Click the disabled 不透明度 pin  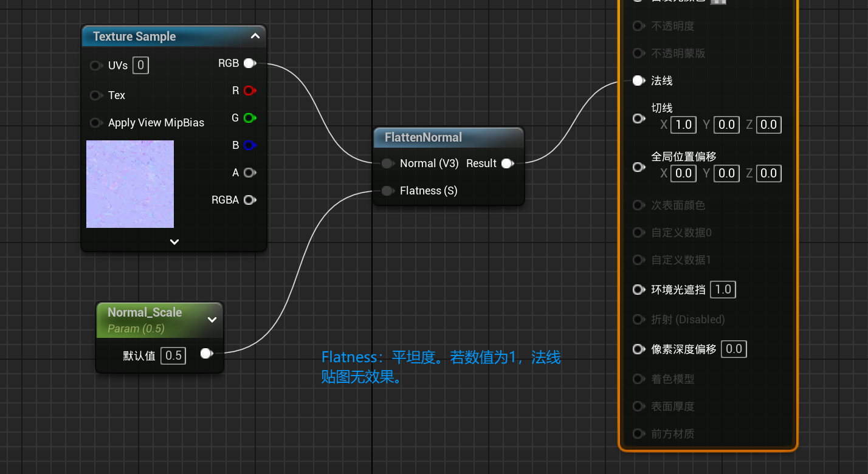tap(638, 26)
